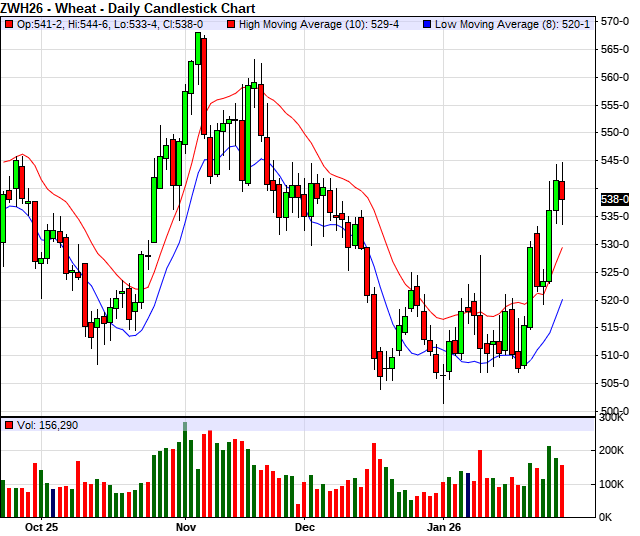Click the rightmost red volume bar
Screen dimensions: 640x536
coord(562,490)
